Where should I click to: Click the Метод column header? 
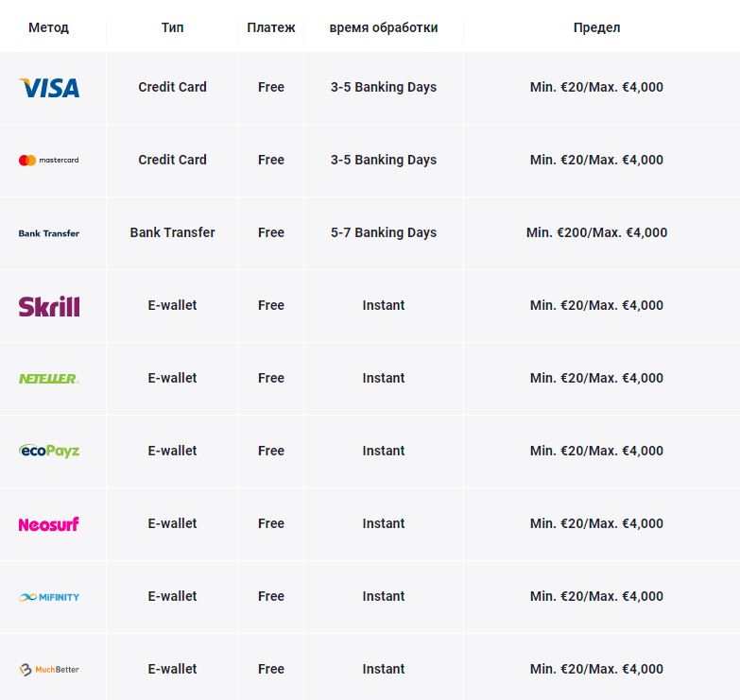(x=49, y=27)
